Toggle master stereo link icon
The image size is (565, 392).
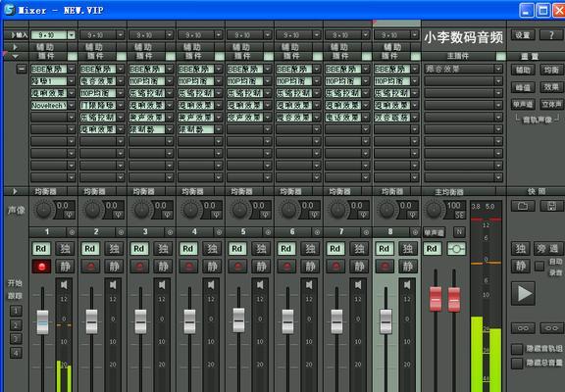[x=456, y=249]
